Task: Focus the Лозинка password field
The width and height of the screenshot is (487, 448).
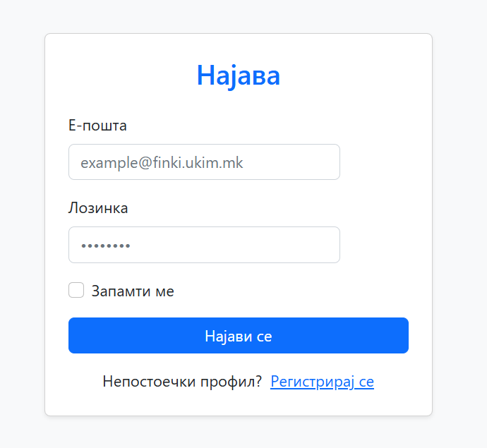Action: (204, 245)
